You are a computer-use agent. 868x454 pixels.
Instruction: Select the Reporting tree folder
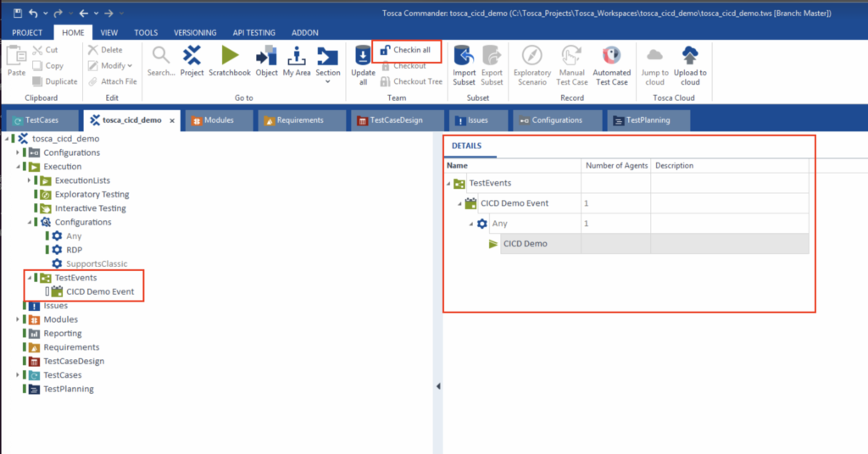62,334
